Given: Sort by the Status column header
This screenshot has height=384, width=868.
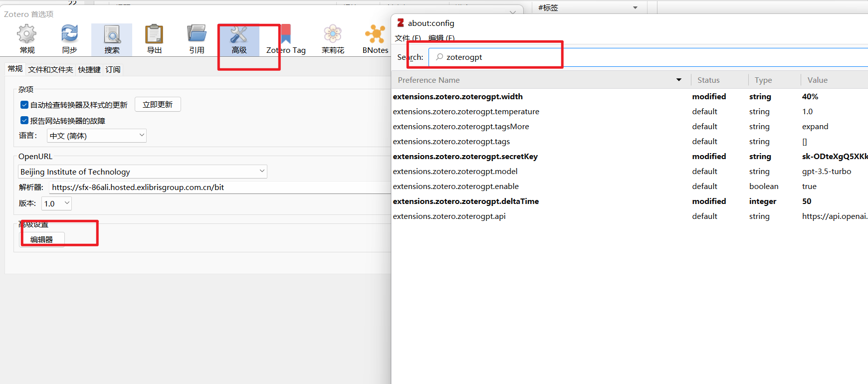Looking at the screenshot, I should point(719,80).
